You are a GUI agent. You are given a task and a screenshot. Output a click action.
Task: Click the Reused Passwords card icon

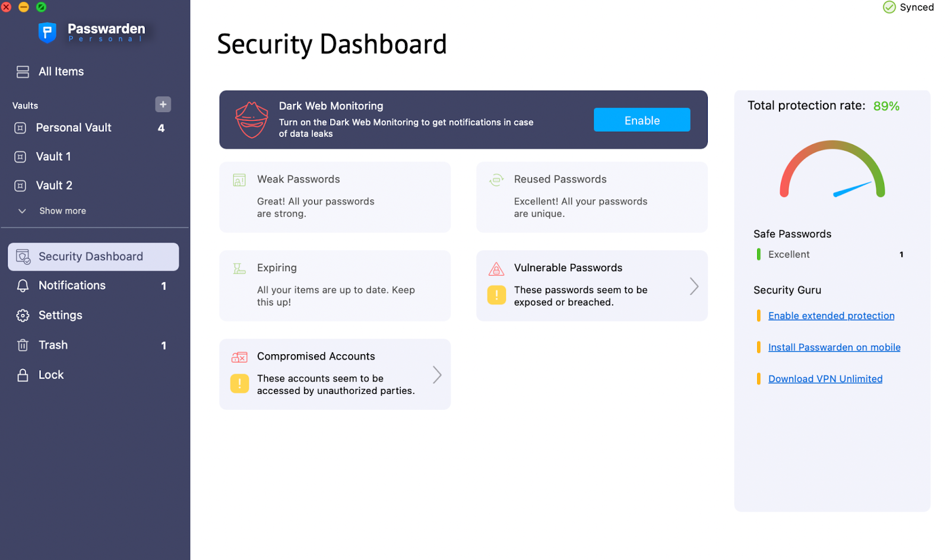coord(496,180)
